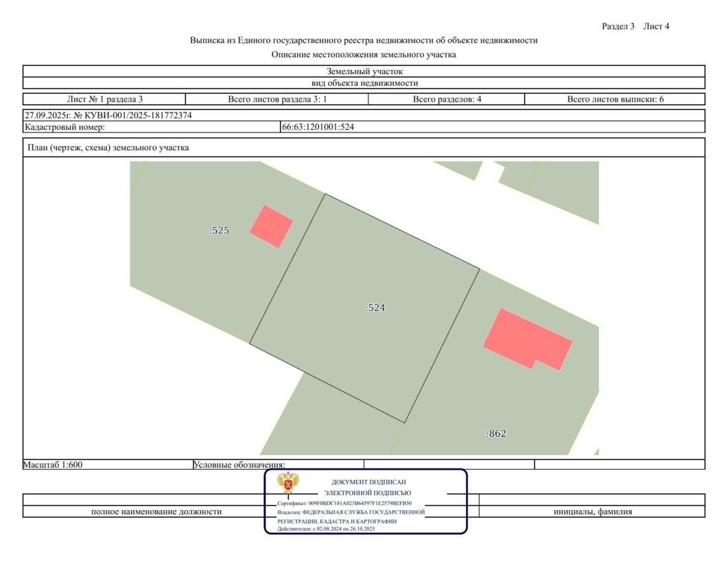Click the "Всего листов выписки: 6" cell
The height and width of the screenshot is (563, 728).
[615, 99]
